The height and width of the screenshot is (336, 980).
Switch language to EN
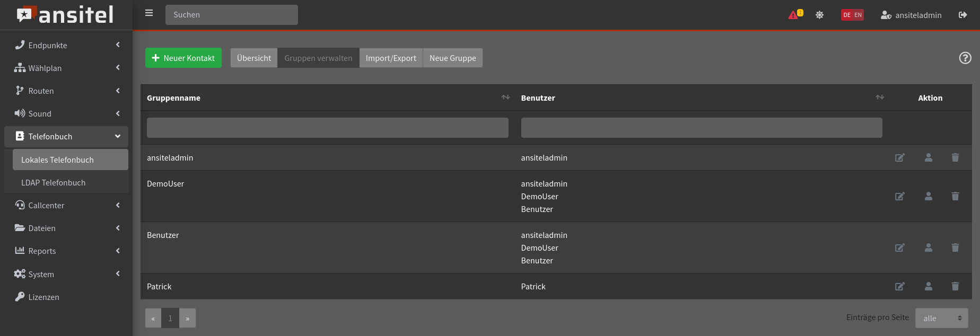tap(858, 15)
